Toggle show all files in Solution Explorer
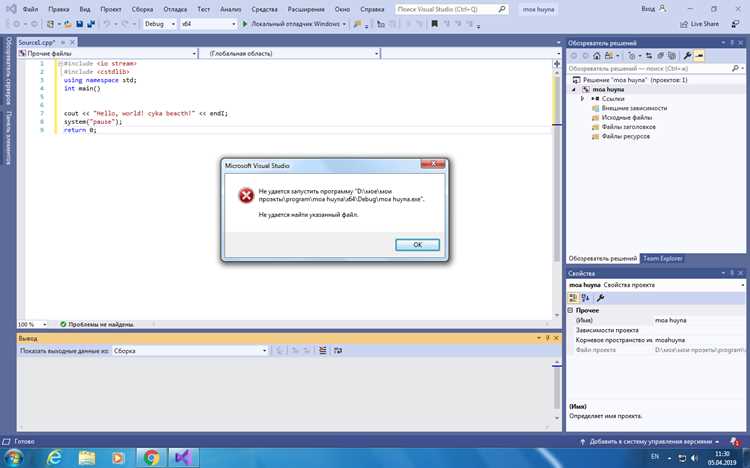The height and width of the screenshot is (468, 750). click(x=672, y=56)
